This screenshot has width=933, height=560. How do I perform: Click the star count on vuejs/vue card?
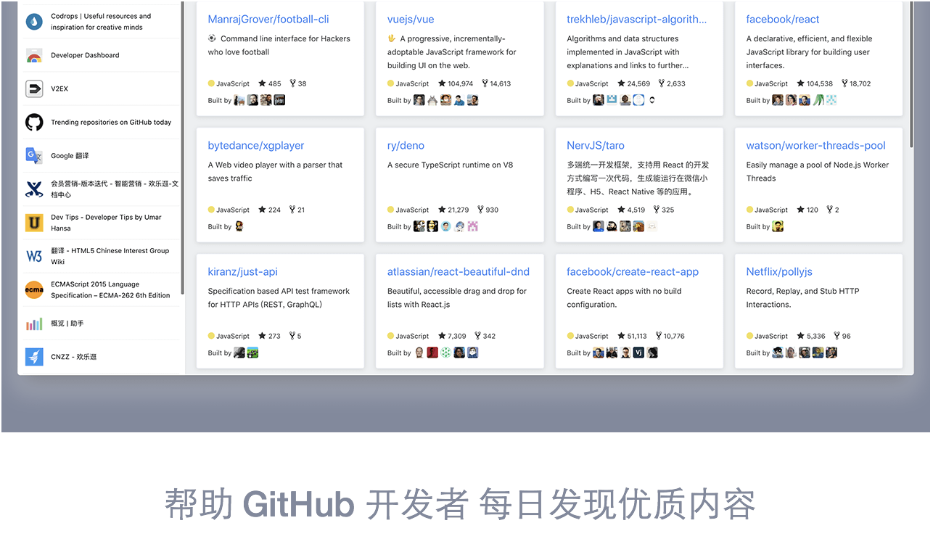point(456,83)
